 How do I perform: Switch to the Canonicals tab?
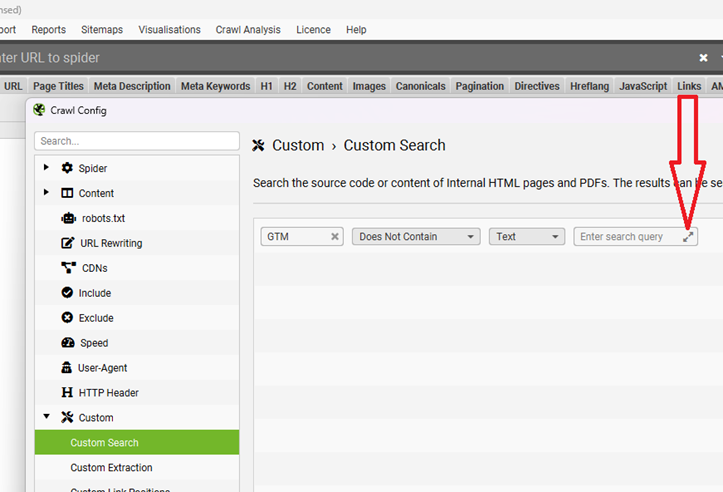click(421, 86)
